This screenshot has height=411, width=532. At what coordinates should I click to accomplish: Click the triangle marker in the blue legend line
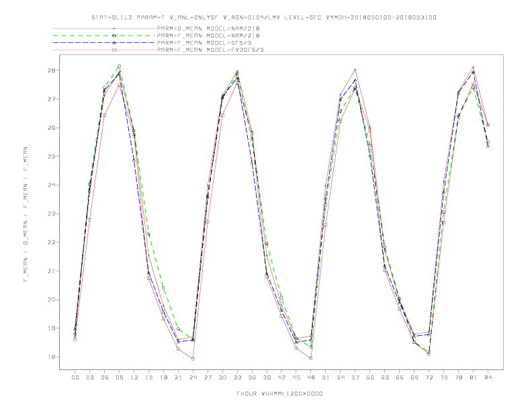[114, 43]
